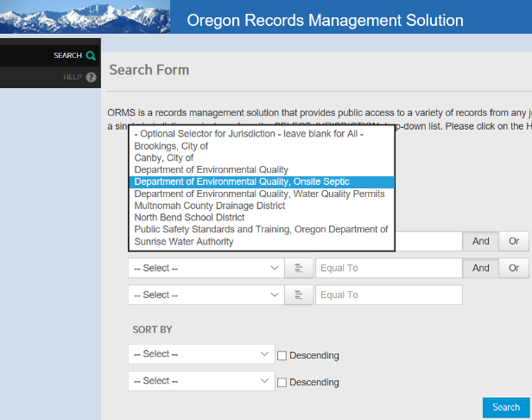Open the first Sort By Select dropdown

click(x=201, y=354)
